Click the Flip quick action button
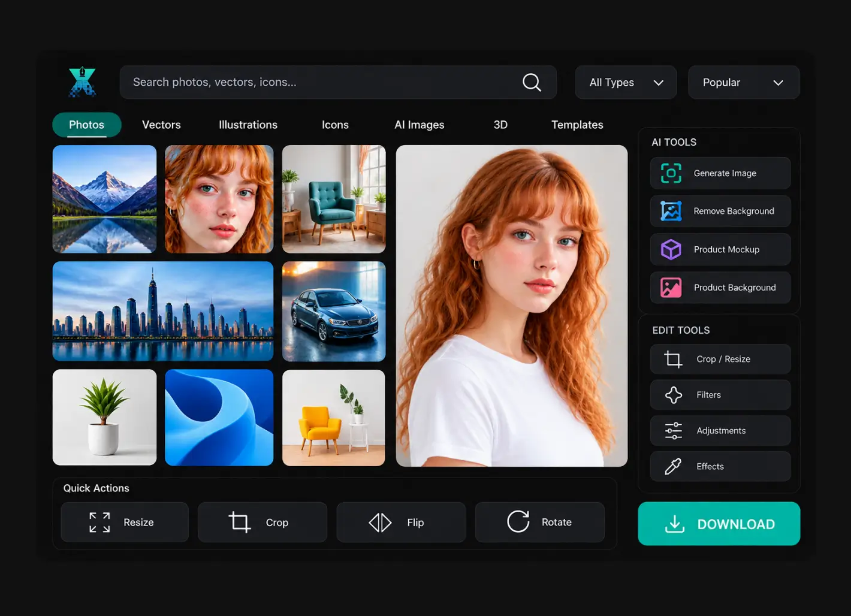 [x=401, y=522]
